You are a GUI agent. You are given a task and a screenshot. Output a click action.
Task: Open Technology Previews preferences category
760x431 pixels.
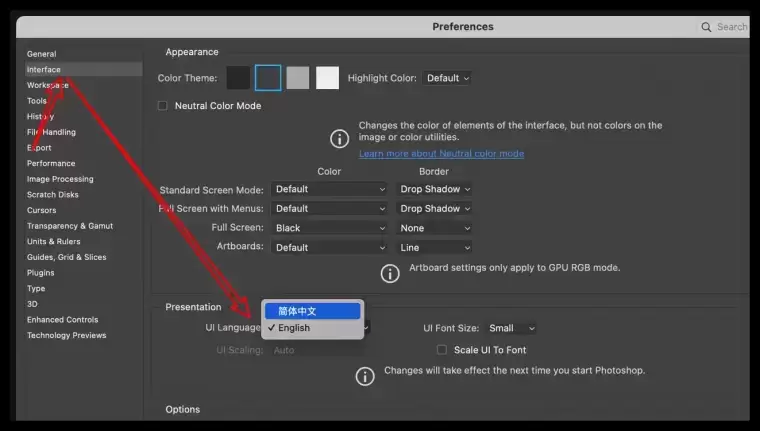coord(66,335)
